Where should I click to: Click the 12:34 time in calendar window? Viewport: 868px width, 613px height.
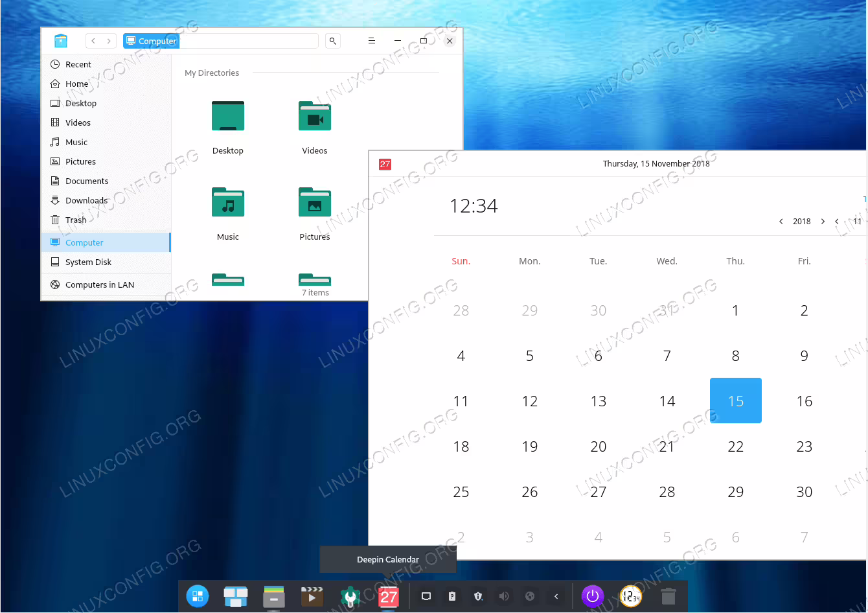point(474,206)
